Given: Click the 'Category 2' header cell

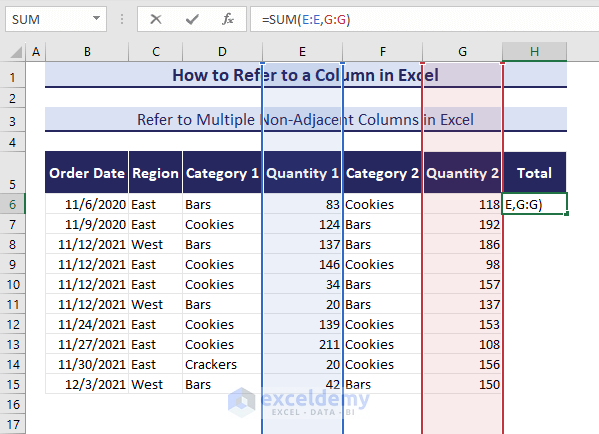Looking at the screenshot, I should (x=382, y=173).
